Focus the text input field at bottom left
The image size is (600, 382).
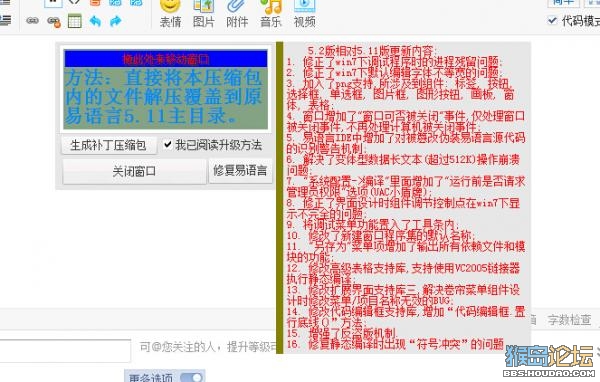pos(64,350)
